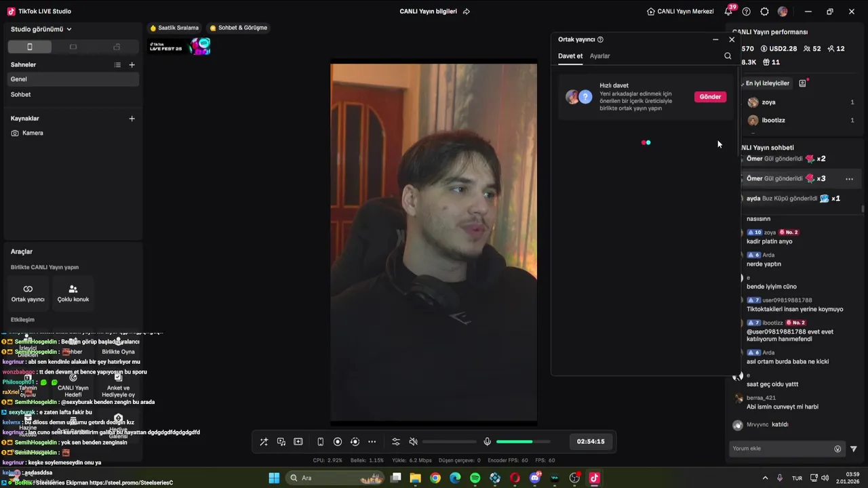Viewport: 868px width, 488px height.
Task: Adjust the muted speaker volume slider
Action: (448, 442)
